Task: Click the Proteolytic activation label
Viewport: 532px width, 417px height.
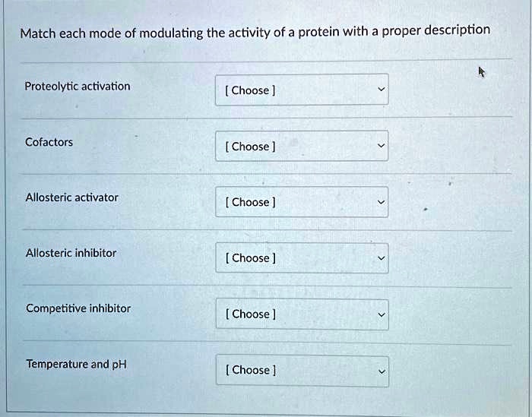Action: [x=78, y=87]
